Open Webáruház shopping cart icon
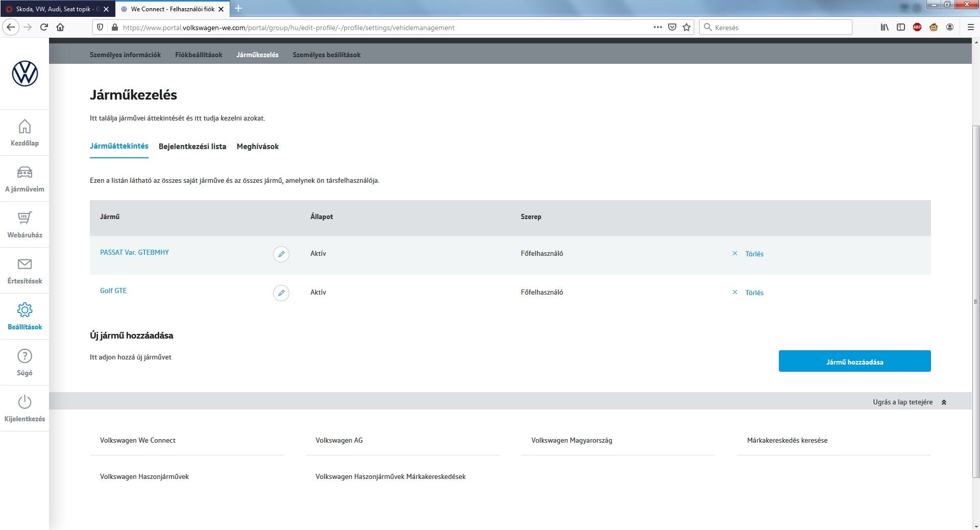Screen dimensions: 980x530 [x=24, y=218]
